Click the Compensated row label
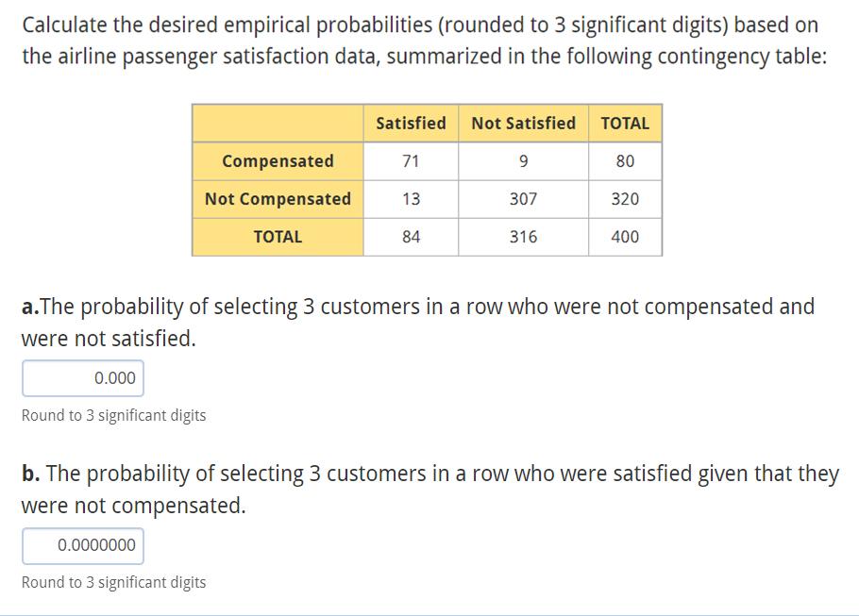The width and height of the screenshot is (859, 616). click(278, 160)
